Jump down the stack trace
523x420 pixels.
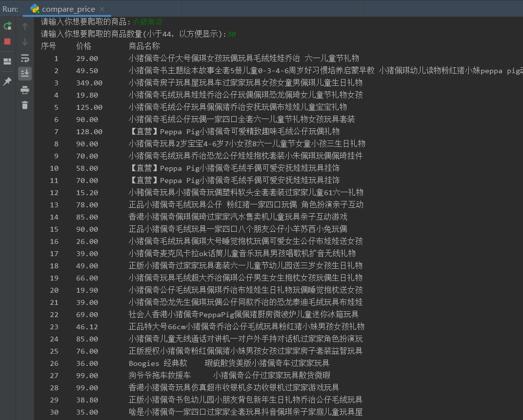click(25, 41)
